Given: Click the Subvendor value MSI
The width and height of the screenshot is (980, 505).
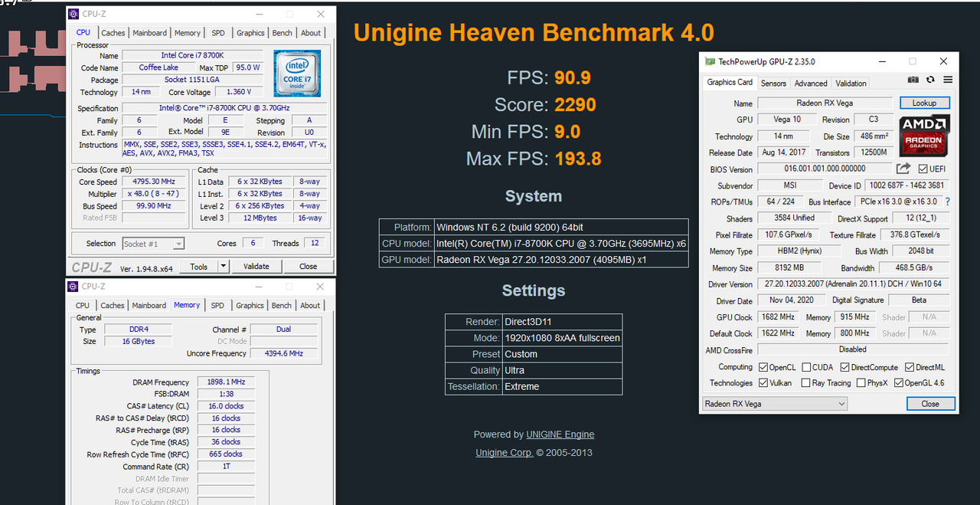Looking at the screenshot, I should 789,185.
